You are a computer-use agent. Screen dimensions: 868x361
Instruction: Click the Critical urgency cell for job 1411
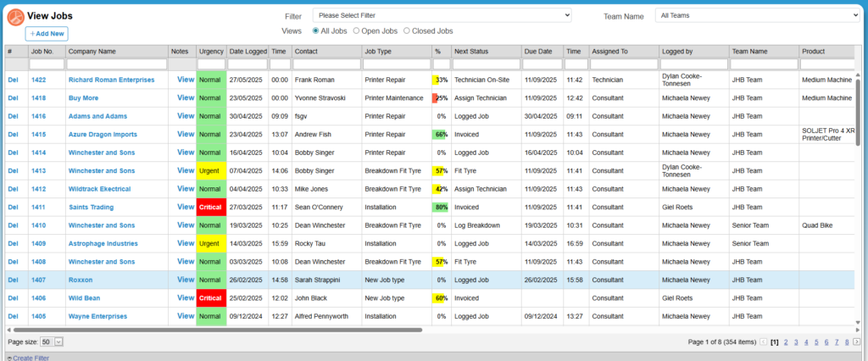point(211,207)
